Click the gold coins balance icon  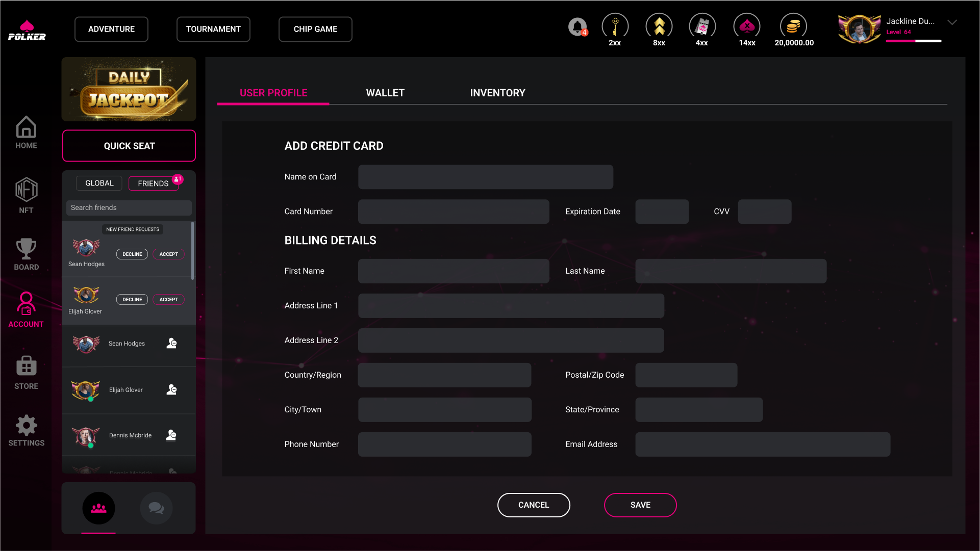[x=793, y=27]
